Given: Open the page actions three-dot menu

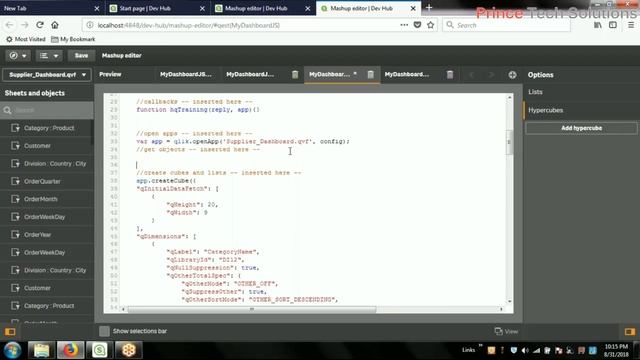Looking at the screenshot, I should click(x=404, y=25).
